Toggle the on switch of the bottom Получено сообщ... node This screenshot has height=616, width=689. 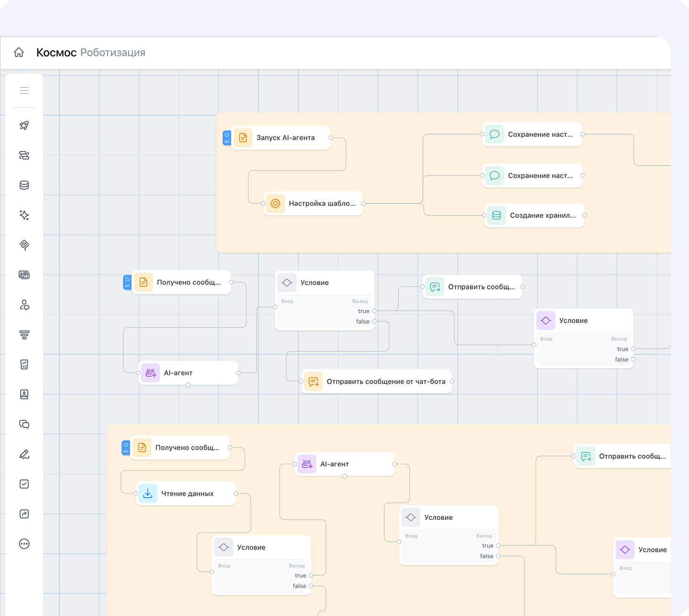tap(126, 448)
